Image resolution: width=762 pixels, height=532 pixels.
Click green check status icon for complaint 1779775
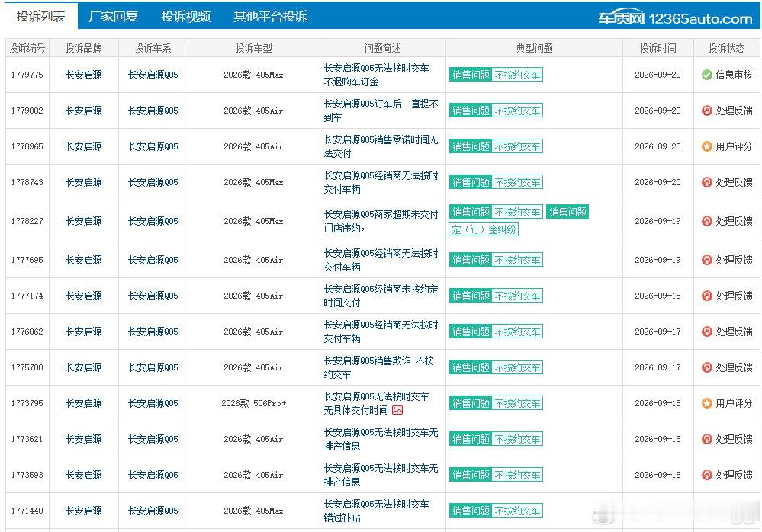click(706, 75)
